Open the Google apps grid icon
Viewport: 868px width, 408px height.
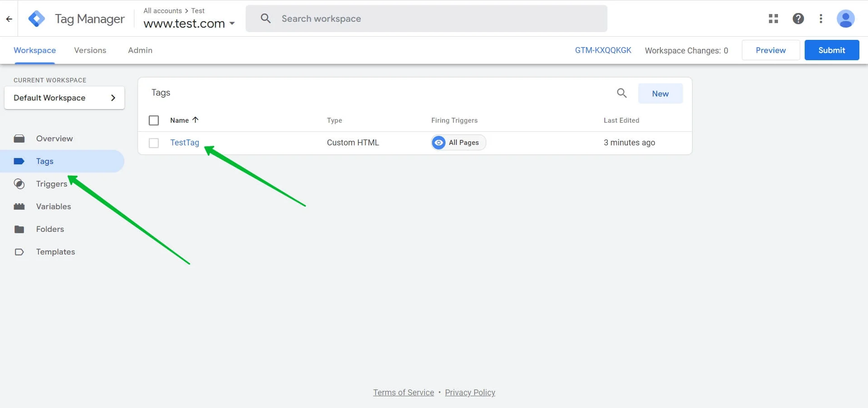[x=773, y=19]
